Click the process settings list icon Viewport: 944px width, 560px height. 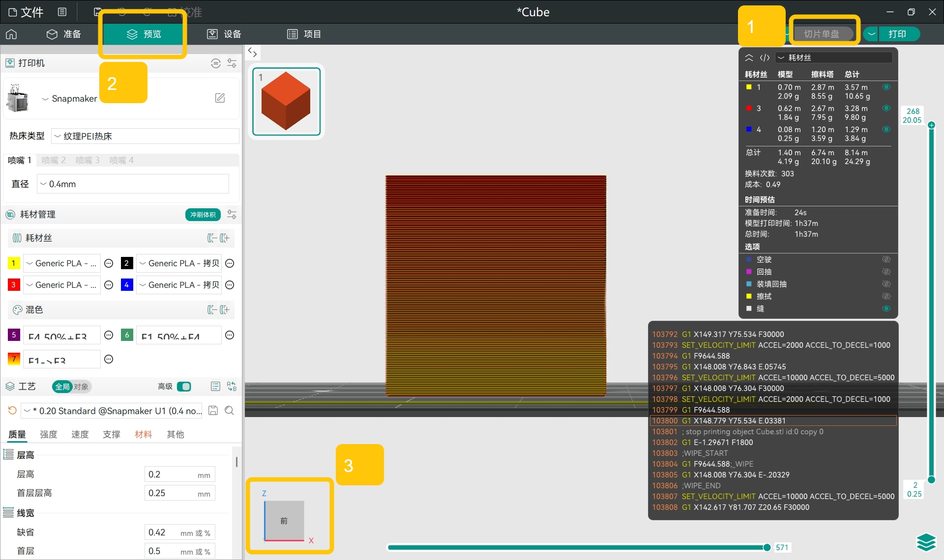[x=215, y=387]
